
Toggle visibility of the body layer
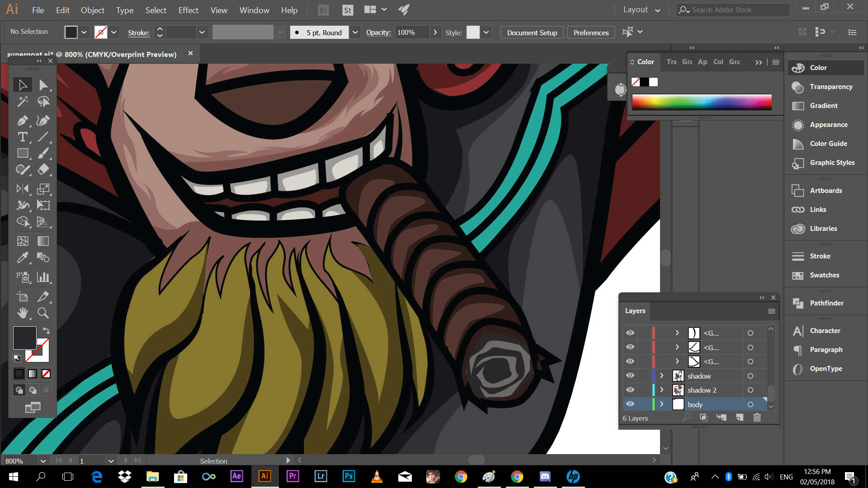point(630,404)
